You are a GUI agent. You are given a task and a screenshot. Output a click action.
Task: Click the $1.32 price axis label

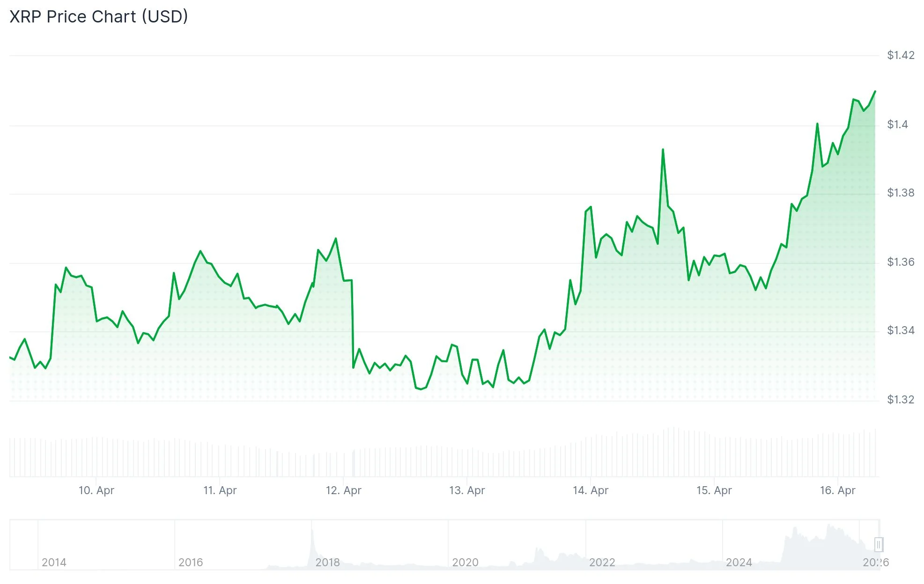tap(901, 400)
